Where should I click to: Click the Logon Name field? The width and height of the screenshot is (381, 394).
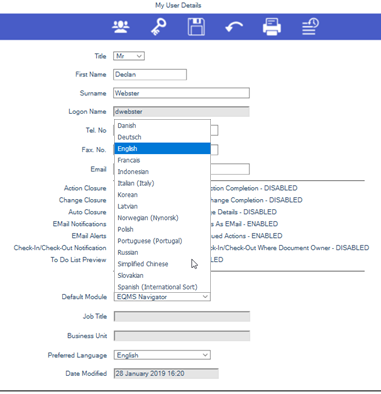coord(181,112)
